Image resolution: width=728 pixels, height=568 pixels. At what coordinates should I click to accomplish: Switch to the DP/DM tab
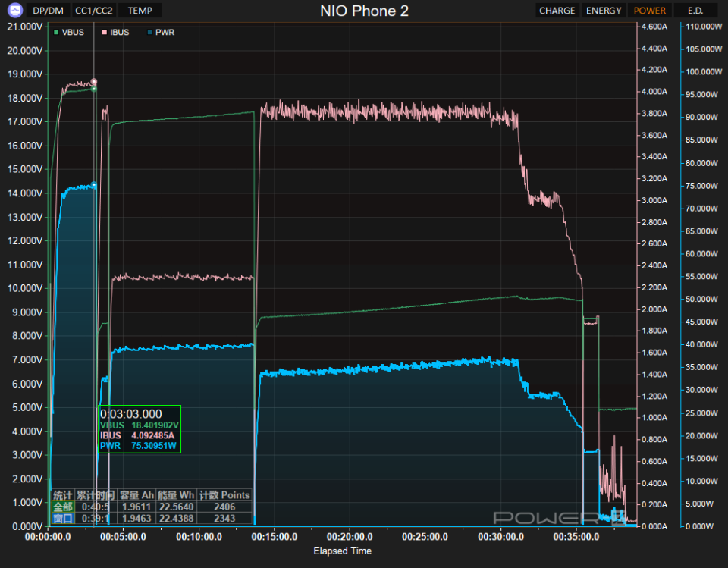(x=48, y=11)
